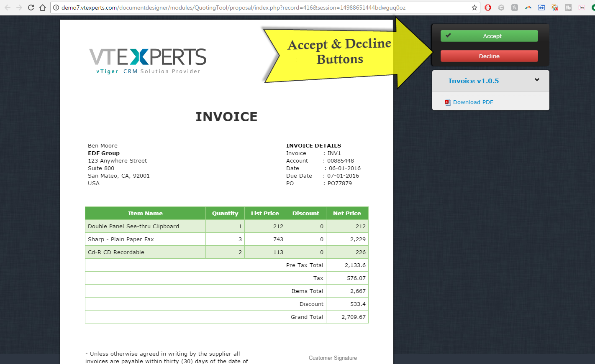The image size is (595, 364).
Task: Click the company name EDF Group
Action: pyautogui.click(x=104, y=153)
